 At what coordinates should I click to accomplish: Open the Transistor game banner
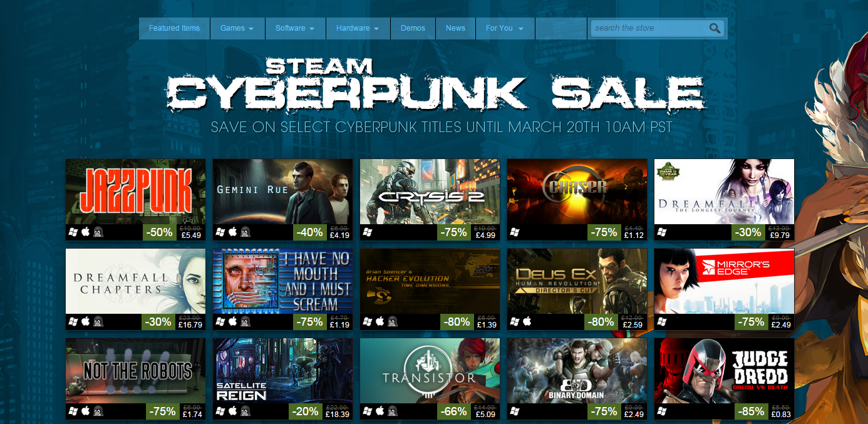tap(430, 371)
